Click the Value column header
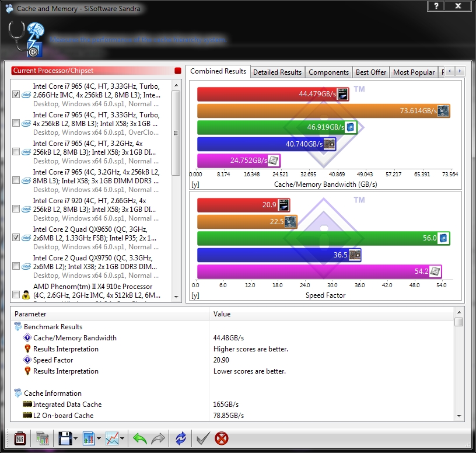 click(x=332, y=314)
